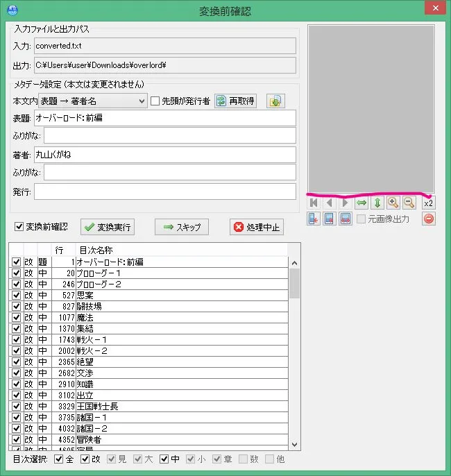Uncheck the 闘技場 row checkbox

tap(16, 306)
